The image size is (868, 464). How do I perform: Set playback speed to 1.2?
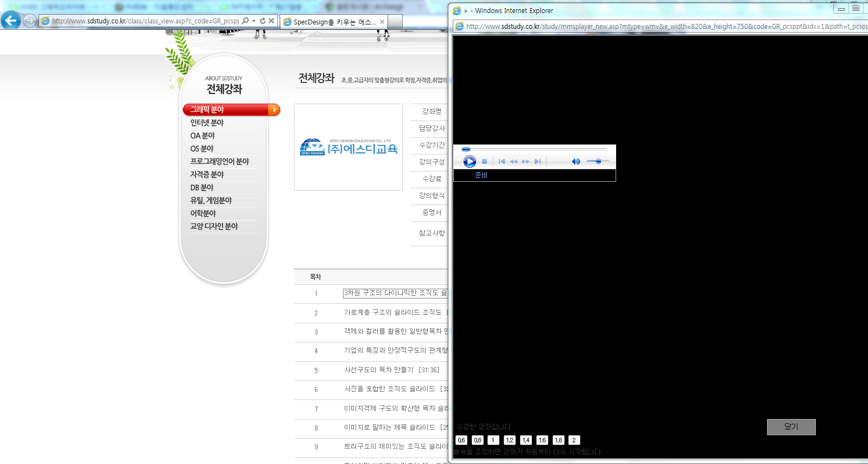click(x=509, y=440)
